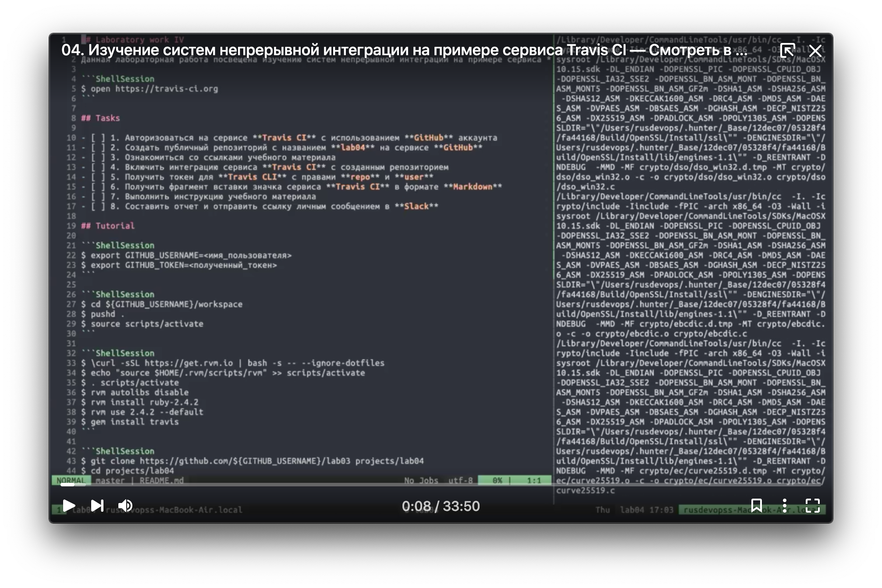Click the '## Tutorial' heading line
The height and width of the screenshot is (588, 882).
coord(108,226)
